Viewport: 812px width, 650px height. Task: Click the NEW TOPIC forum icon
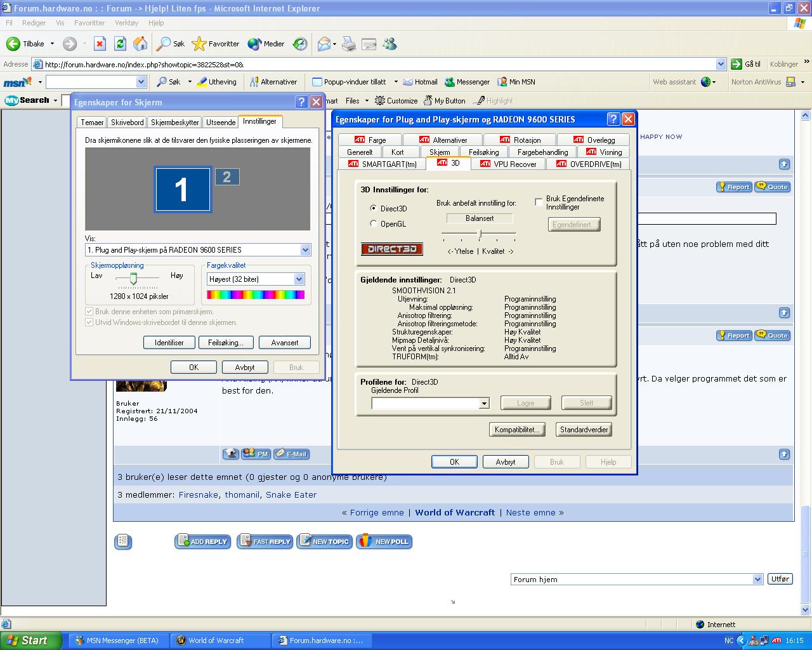coord(324,541)
